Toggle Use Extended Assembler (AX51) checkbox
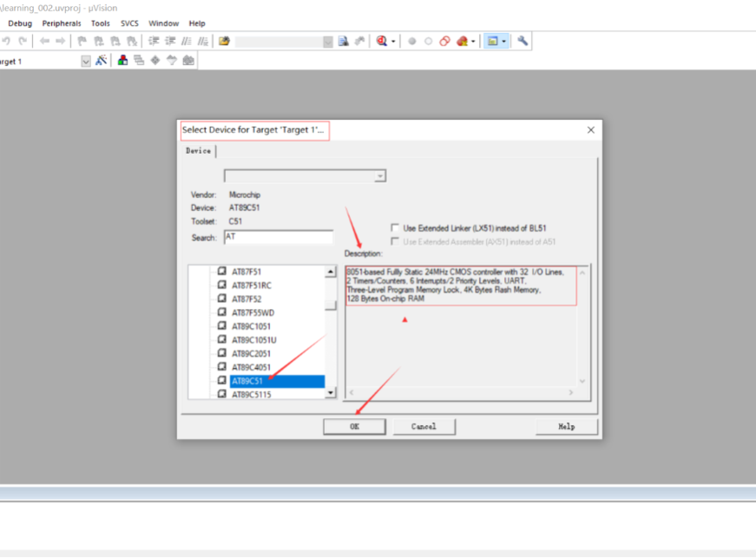The image size is (756, 558). click(395, 241)
